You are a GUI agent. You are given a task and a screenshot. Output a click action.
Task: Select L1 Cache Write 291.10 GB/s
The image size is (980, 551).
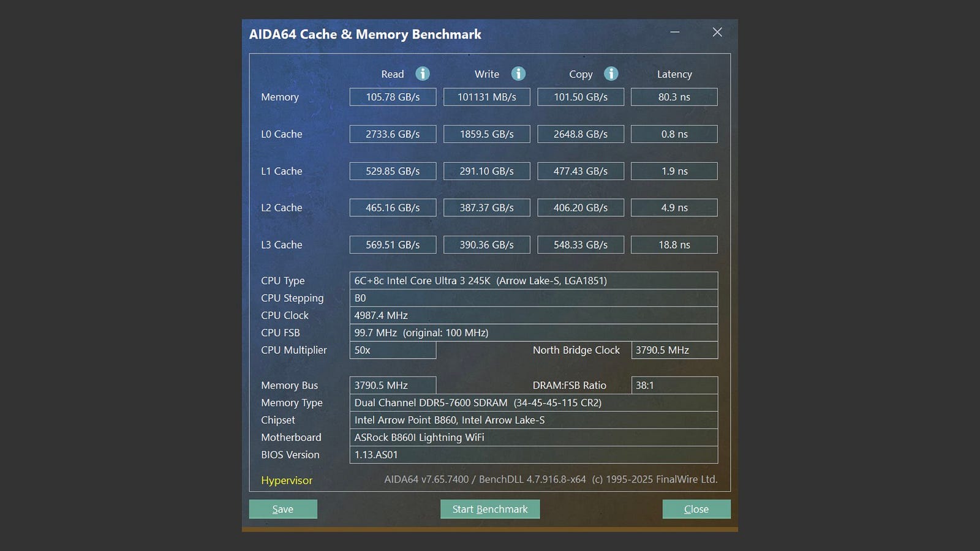(x=487, y=171)
